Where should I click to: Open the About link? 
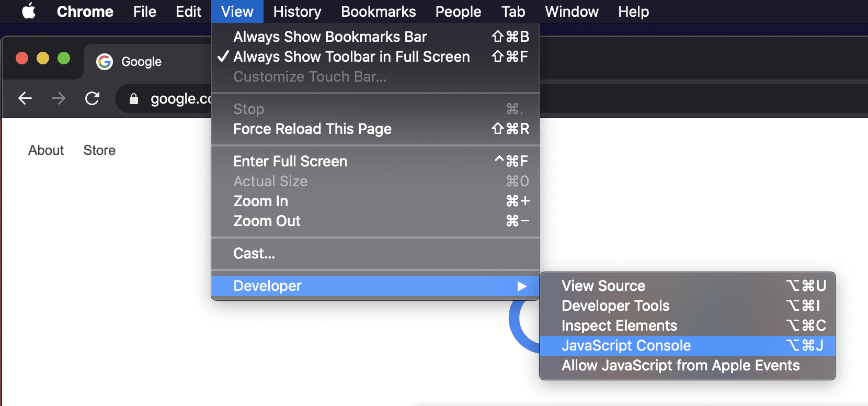(x=46, y=150)
